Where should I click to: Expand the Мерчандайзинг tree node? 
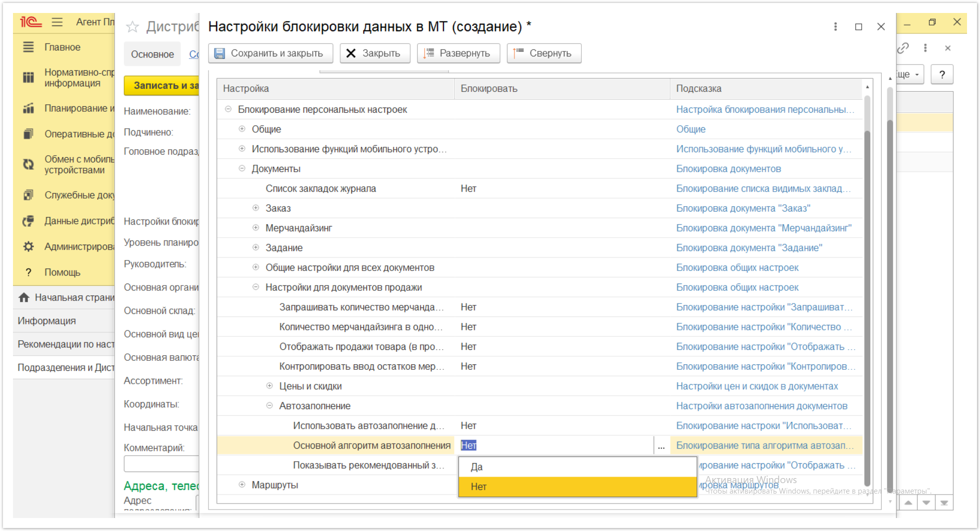point(256,228)
